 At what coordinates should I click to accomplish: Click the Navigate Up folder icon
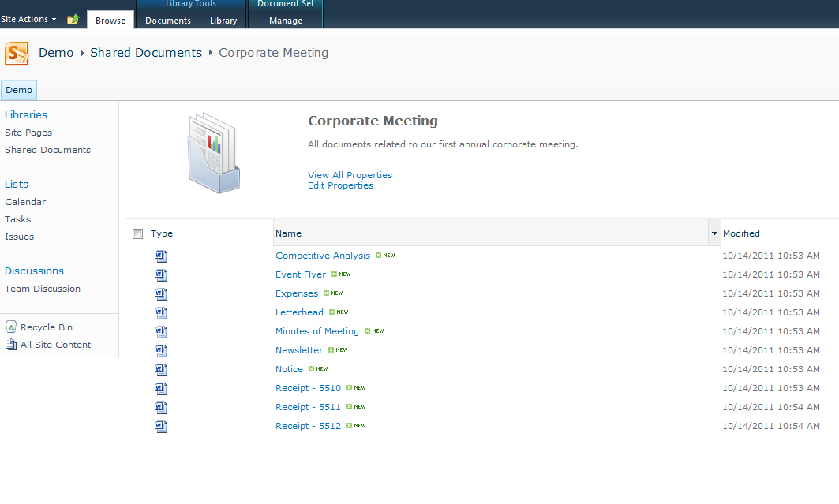pos(73,19)
